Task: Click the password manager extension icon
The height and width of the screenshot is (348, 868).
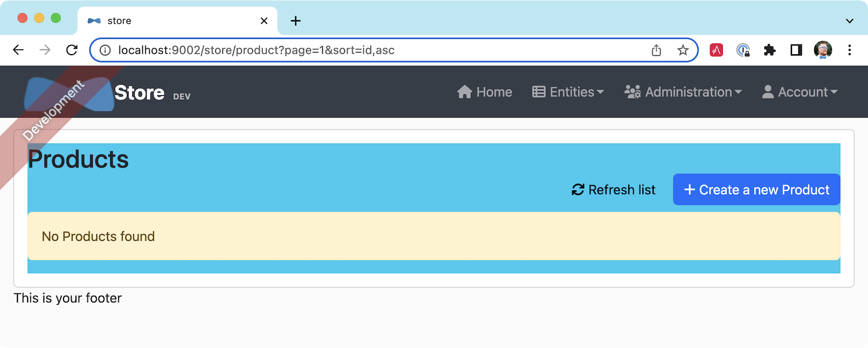Action: (743, 50)
